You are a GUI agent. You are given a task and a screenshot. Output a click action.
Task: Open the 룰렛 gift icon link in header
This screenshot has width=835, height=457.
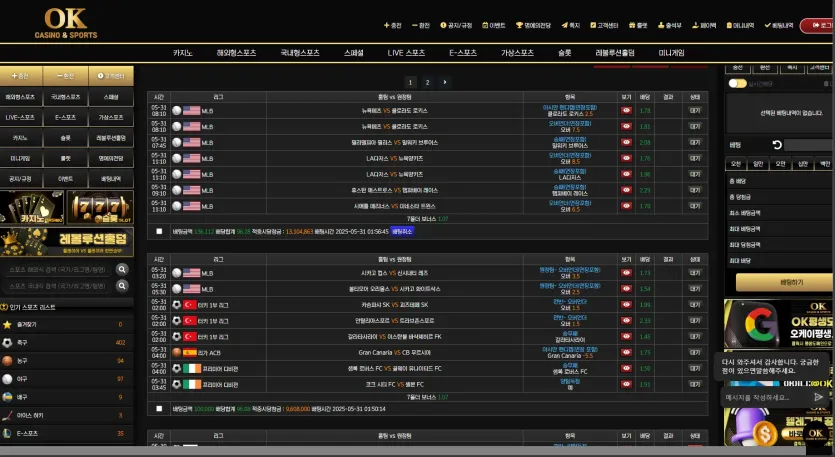tap(638, 25)
